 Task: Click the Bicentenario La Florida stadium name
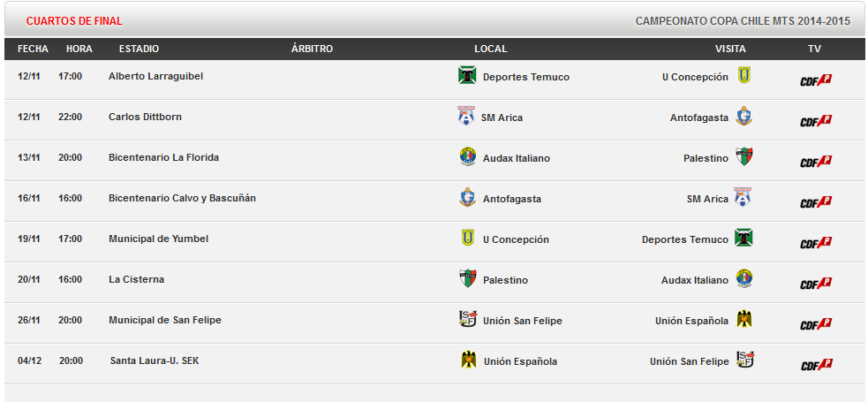point(164,157)
